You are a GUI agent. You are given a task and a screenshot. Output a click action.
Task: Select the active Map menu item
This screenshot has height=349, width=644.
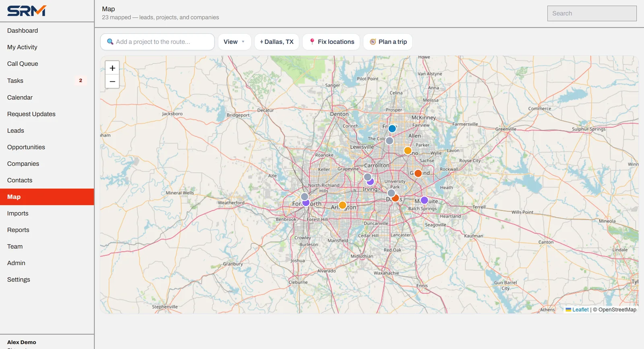pyautogui.click(x=47, y=197)
